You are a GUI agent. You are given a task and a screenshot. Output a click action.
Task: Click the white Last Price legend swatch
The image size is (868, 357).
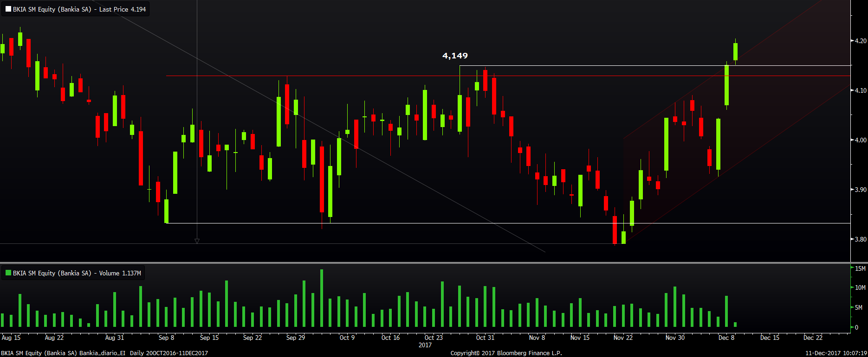(x=8, y=9)
